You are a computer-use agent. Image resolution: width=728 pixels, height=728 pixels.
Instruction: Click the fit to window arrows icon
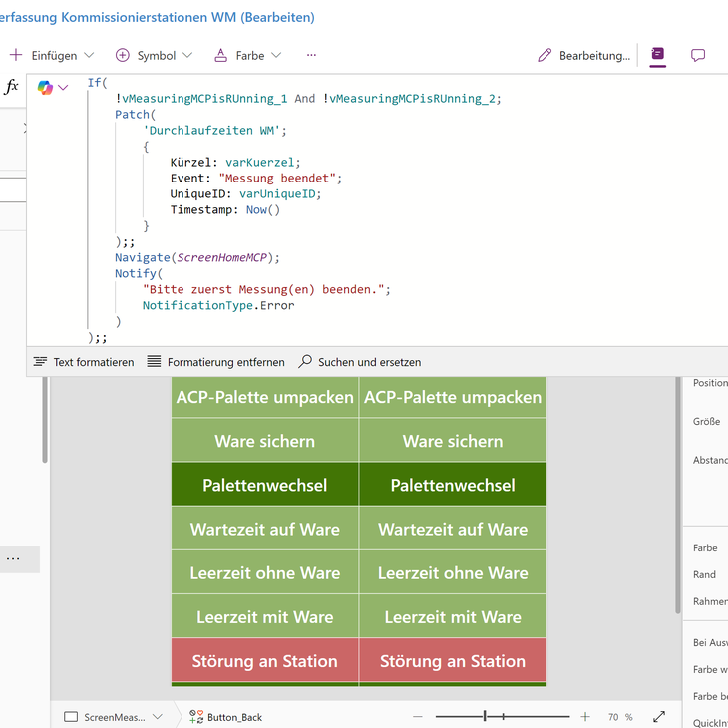coord(659,717)
